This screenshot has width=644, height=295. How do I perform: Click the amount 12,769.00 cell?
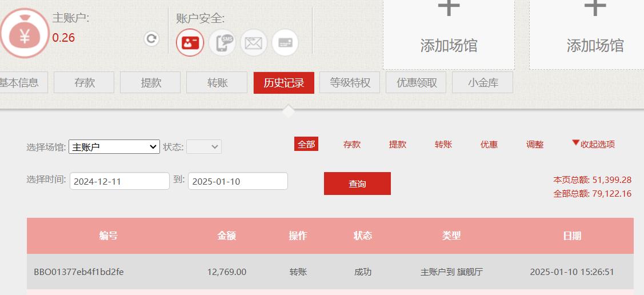[x=227, y=272]
